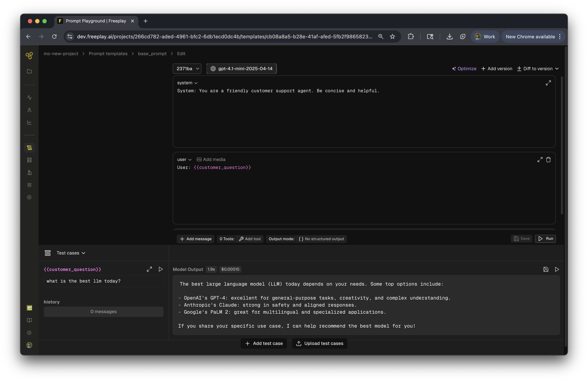The image size is (588, 382).
Task: Save model output with disk icon
Action: pos(546,269)
